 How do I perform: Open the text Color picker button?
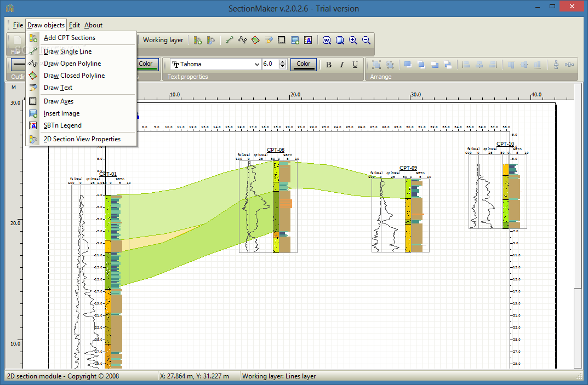(x=304, y=64)
